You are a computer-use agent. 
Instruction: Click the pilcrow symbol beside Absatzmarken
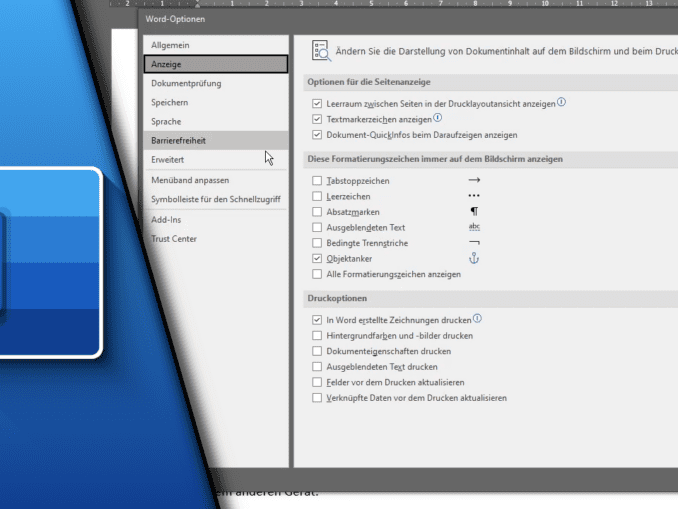pos(474,211)
